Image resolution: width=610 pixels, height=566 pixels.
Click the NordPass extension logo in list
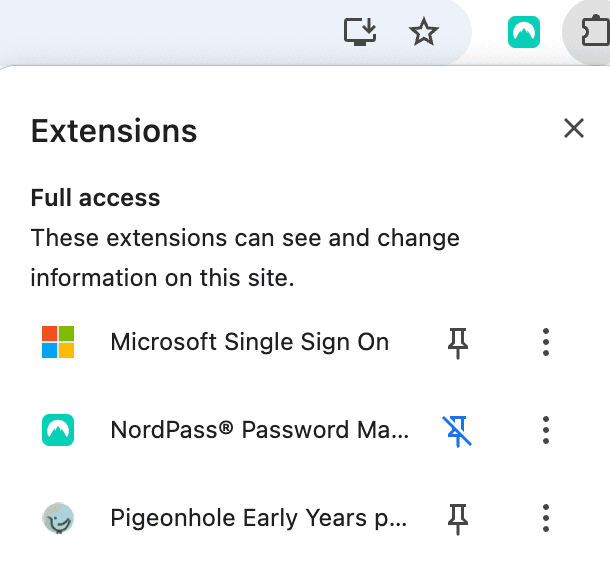pyautogui.click(x=58, y=430)
